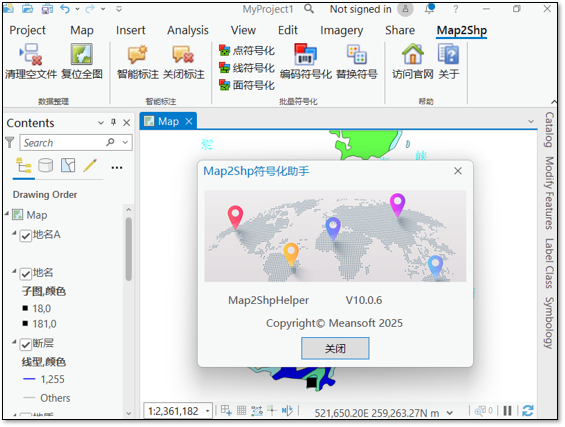Open the Project ribbon tab
This screenshot has width=565, height=427.
pyautogui.click(x=27, y=30)
